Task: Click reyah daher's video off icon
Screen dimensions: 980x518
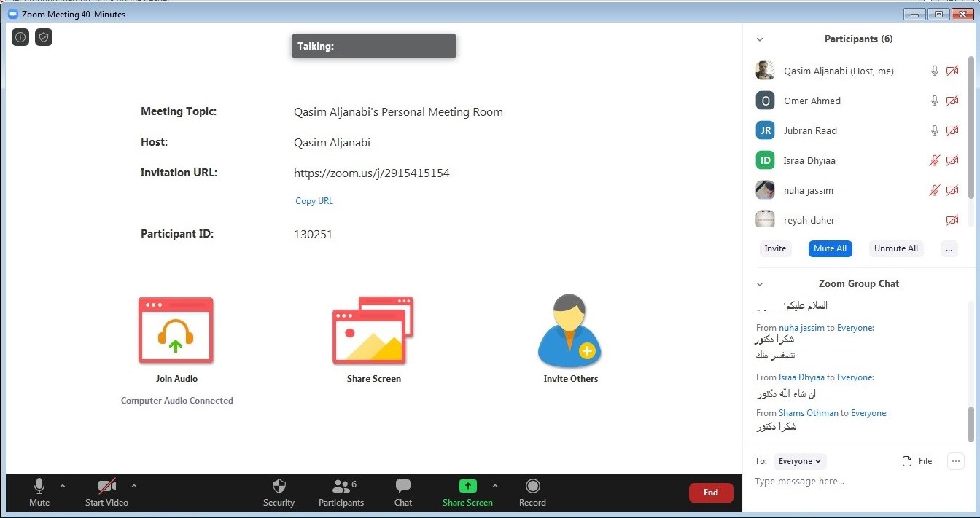Action: click(952, 220)
